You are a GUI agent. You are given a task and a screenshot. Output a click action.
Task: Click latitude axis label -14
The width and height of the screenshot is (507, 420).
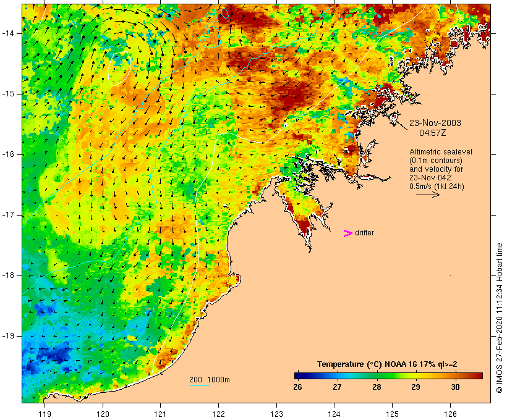7,33
